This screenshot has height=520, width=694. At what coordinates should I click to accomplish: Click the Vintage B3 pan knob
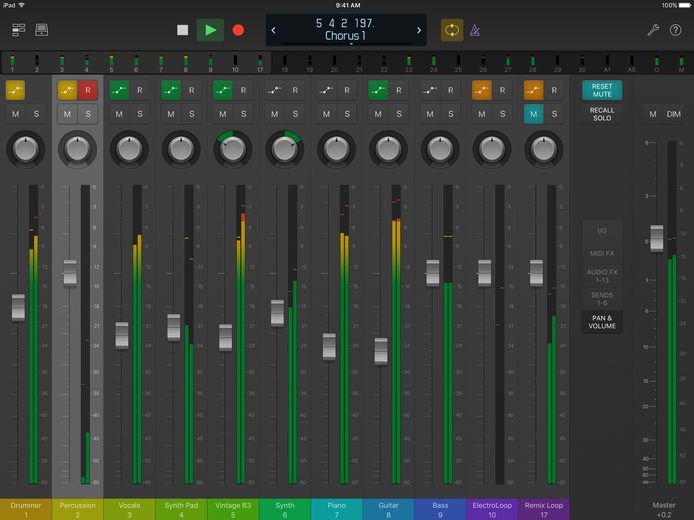233,149
